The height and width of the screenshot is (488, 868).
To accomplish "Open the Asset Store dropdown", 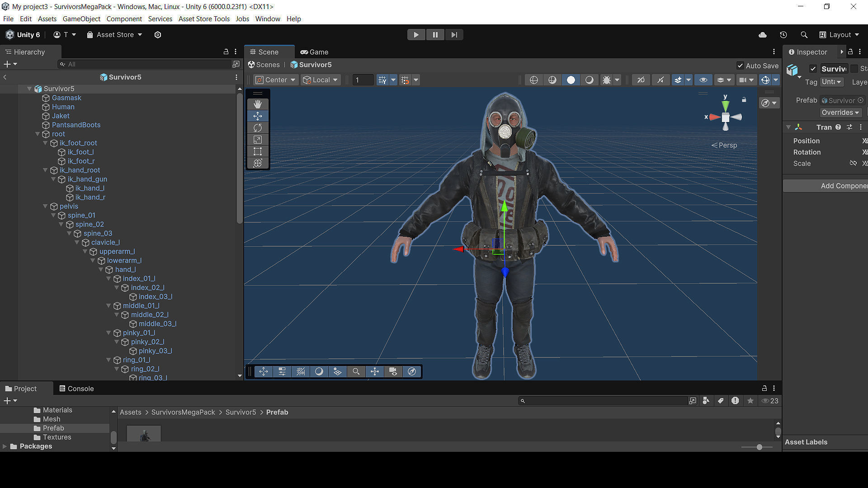I will 115,35.
